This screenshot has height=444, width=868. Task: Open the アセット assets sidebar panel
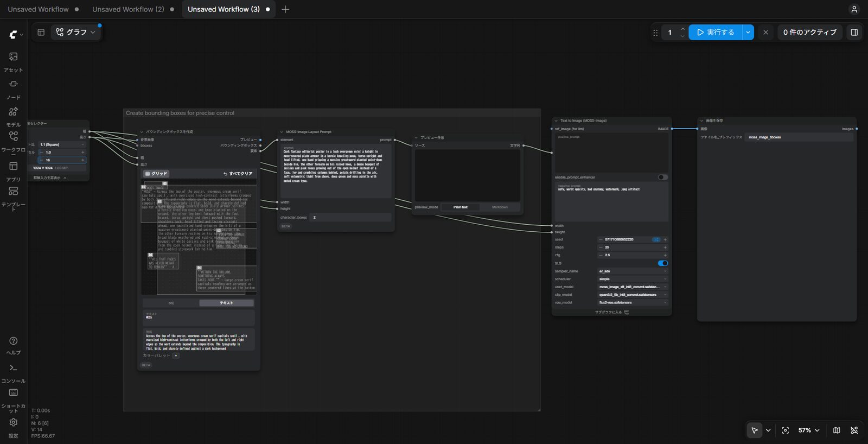[x=13, y=62]
